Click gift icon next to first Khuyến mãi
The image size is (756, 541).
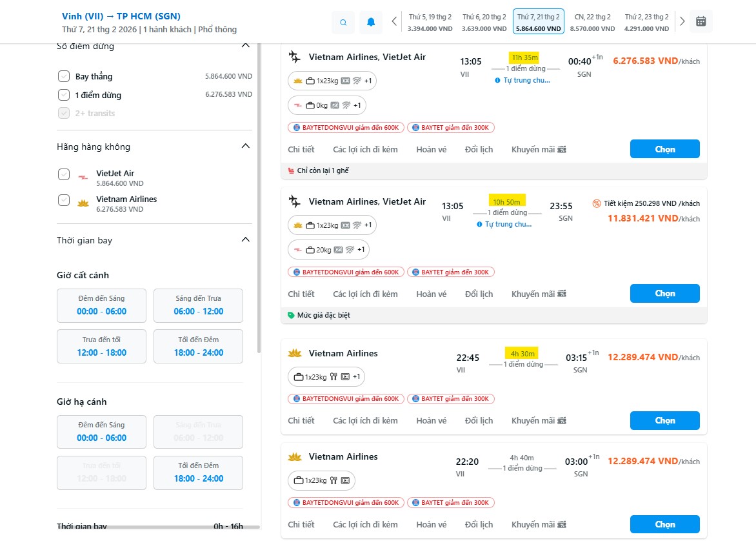[562, 150]
